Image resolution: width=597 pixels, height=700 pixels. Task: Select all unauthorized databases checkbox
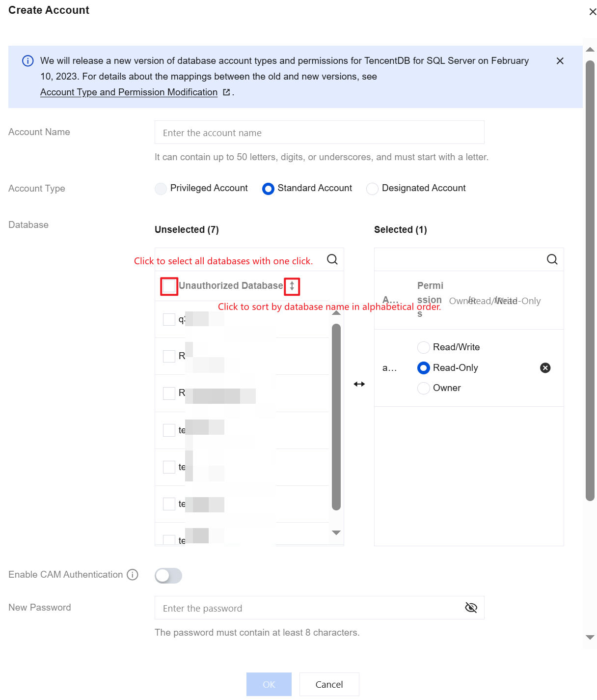point(168,285)
